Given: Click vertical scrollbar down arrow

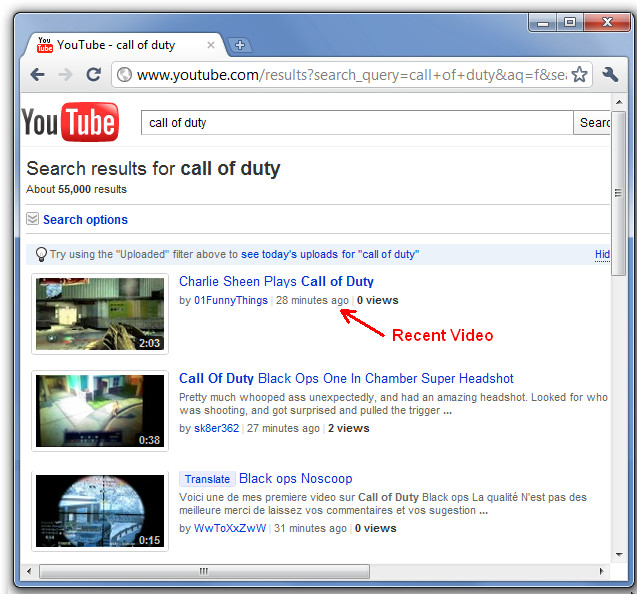Looking at the screenshot, I should [619, 555].
